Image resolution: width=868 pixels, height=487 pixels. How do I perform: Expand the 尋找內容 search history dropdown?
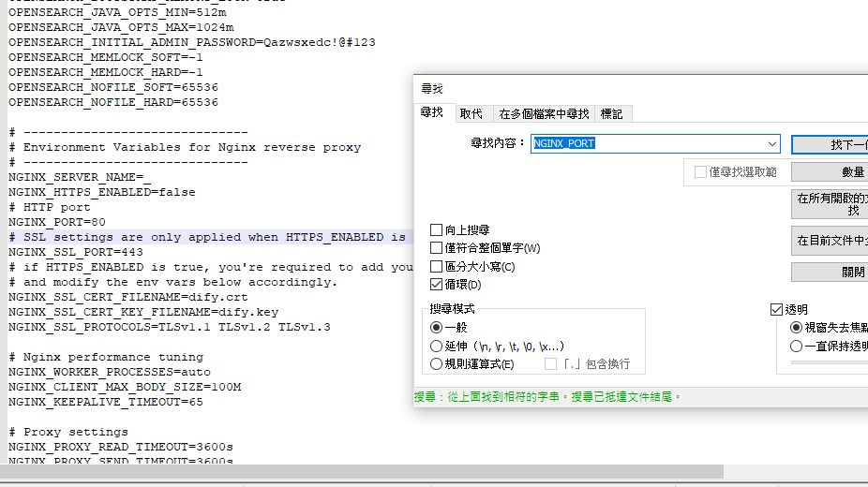click(772, 144)
